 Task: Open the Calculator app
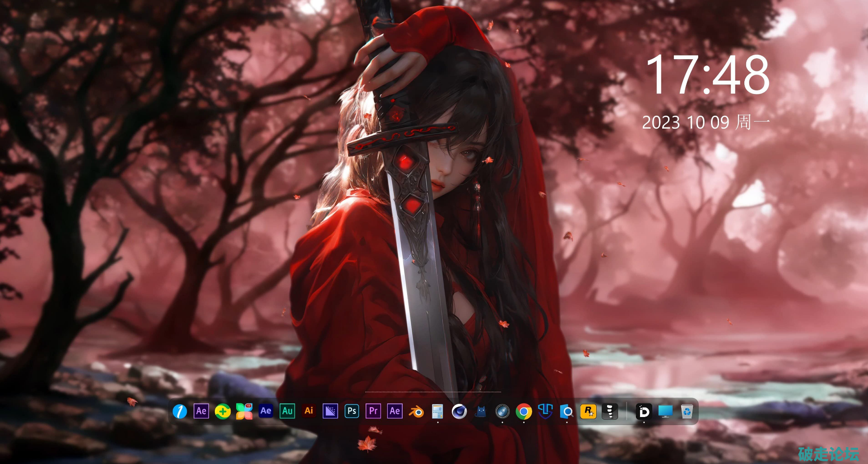[437, 412]
